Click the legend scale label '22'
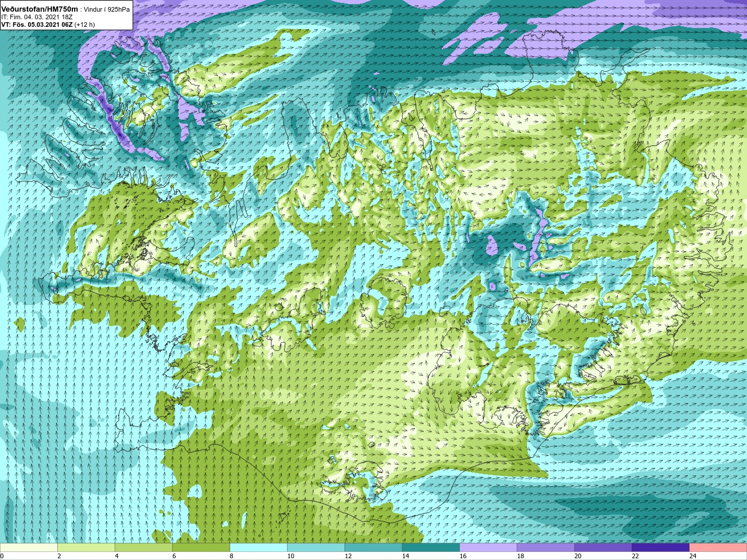This screenshot has width=747, height=560. tap(636, 556)
